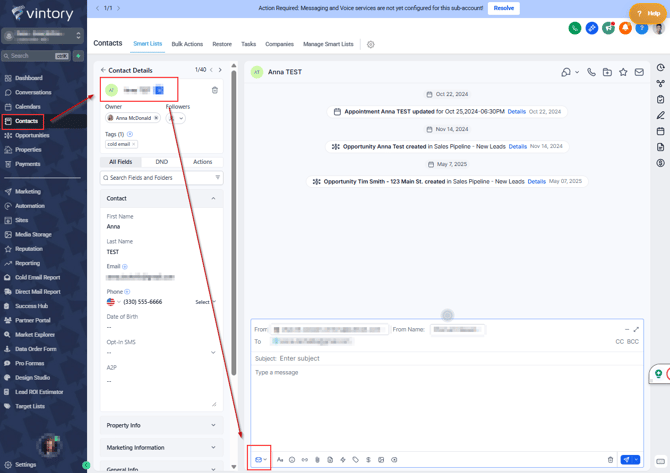Open Details link for Tim Smith opportunity
The image size is (670, 473).
(537, 182)
